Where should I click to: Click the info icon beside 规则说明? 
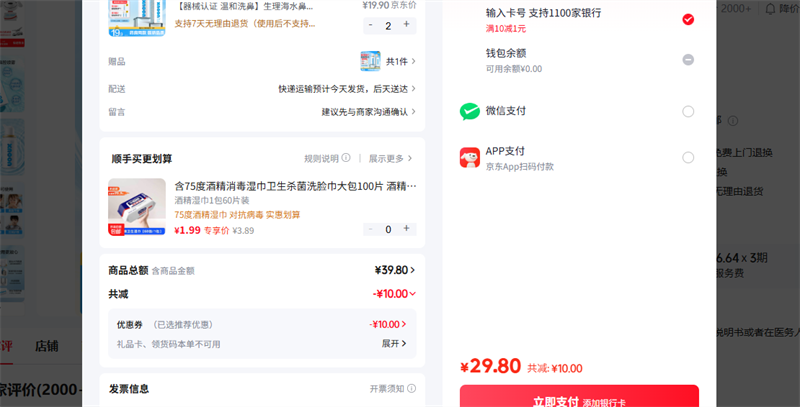346,158
